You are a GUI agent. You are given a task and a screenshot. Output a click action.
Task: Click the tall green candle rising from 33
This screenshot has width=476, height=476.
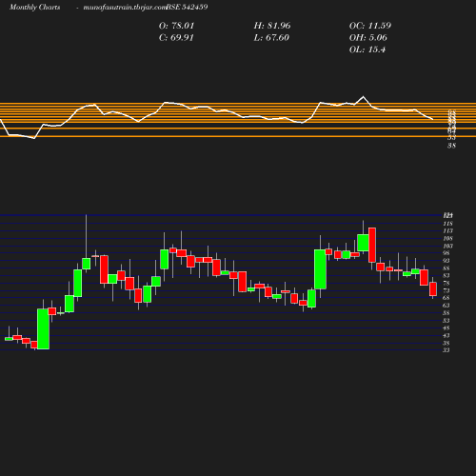point(43,328)
